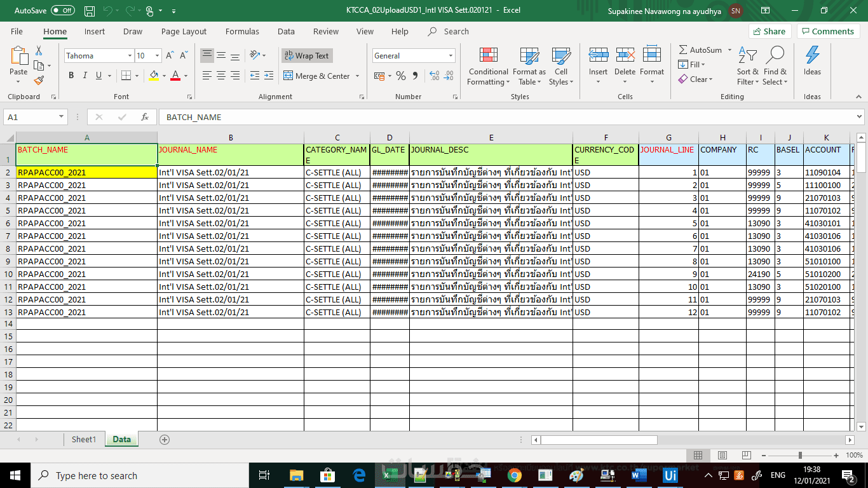Click the Cut scissors icon

(x=39, y=51)
